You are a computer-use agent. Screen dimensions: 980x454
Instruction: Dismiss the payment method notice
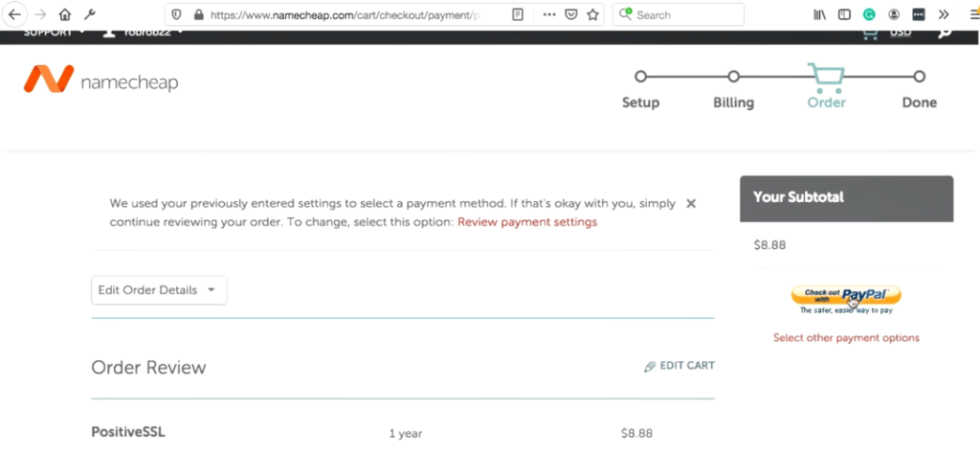tap(691, 203)
